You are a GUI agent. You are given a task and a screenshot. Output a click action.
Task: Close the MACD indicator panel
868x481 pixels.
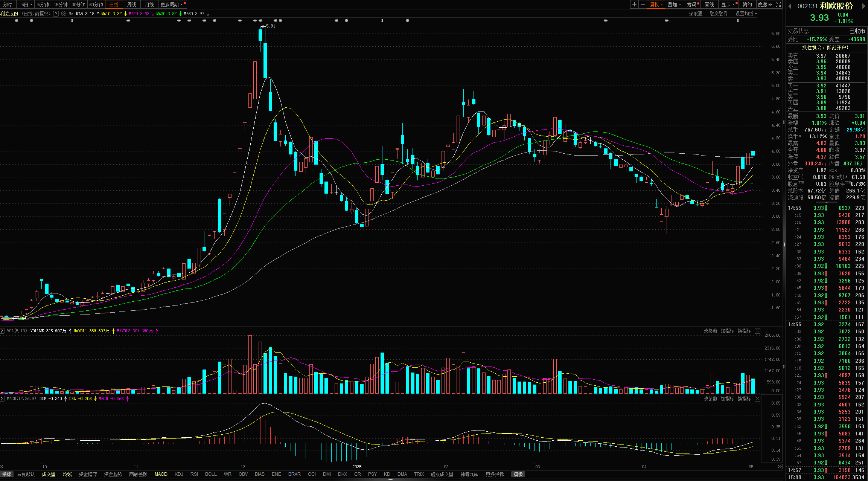tap(757, 399)
